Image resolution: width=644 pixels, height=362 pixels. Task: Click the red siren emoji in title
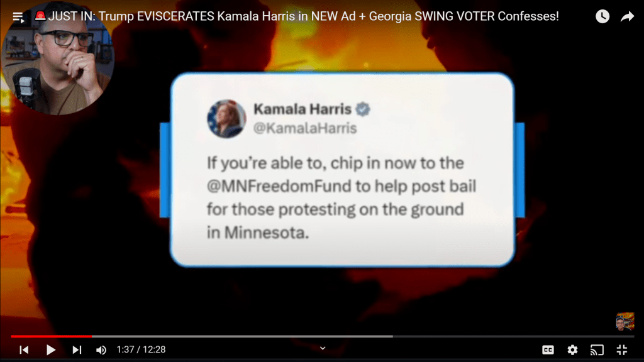tap(40, 16)
